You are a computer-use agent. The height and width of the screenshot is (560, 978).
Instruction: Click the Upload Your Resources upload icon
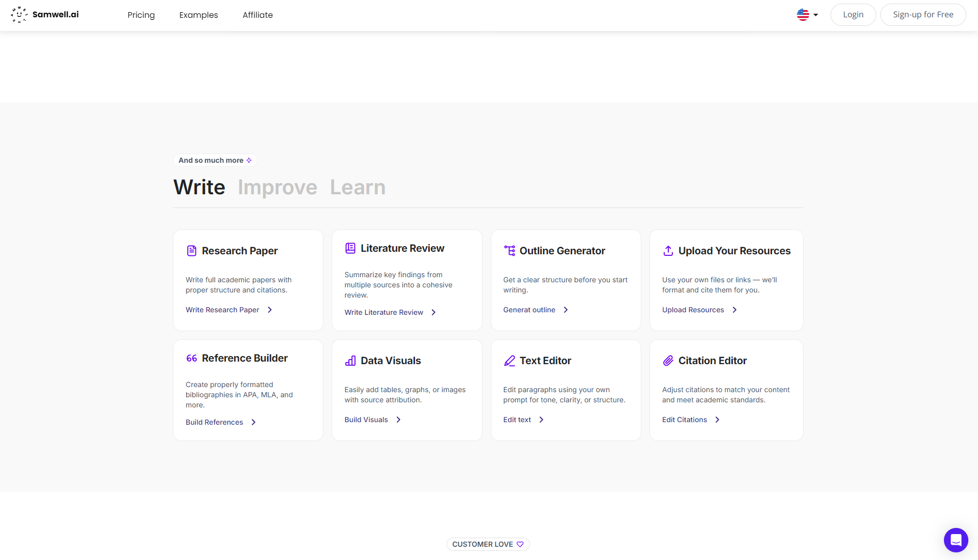668,251
